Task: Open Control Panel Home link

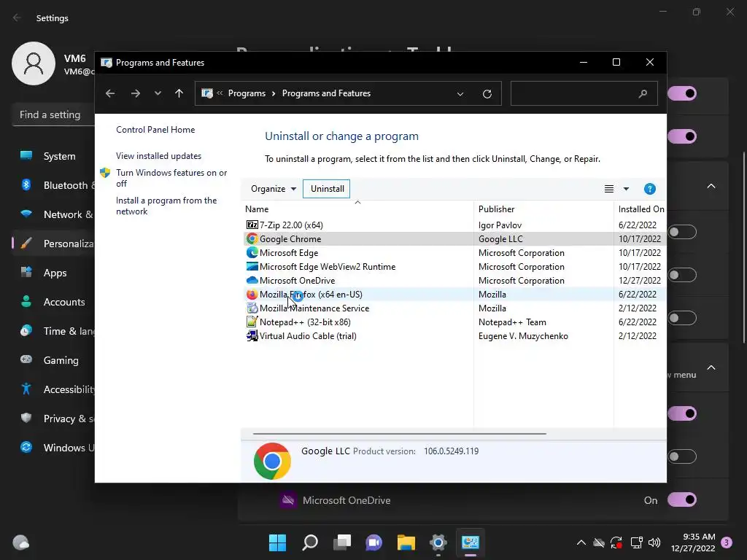Action: click(155, 130)
